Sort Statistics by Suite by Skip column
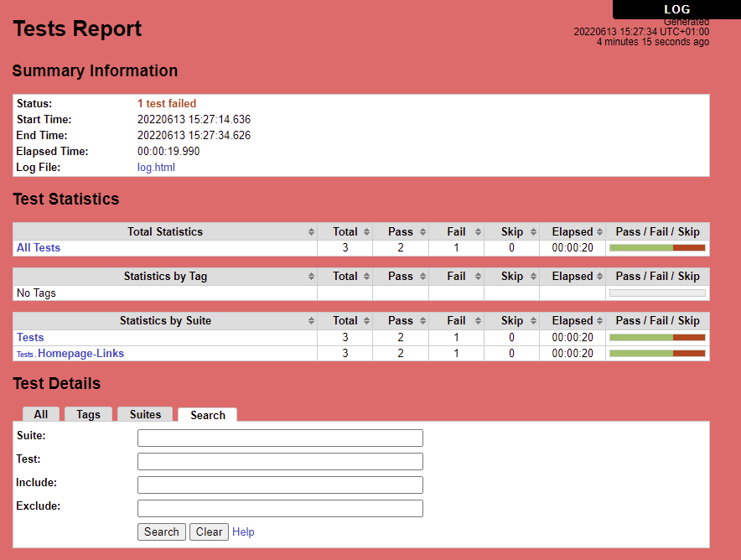Viewport: 741px width, 560px height. click(x=511, y=321)
